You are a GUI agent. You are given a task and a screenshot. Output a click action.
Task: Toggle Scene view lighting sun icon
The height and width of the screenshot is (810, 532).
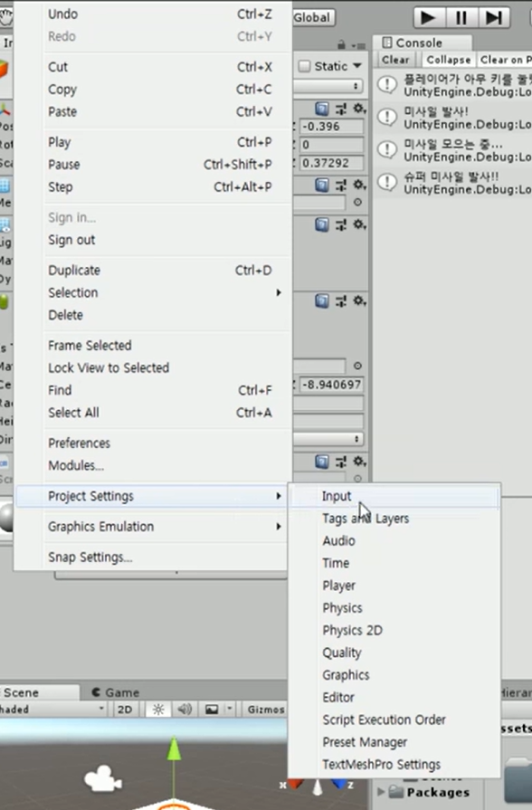[x=158, y=710]
